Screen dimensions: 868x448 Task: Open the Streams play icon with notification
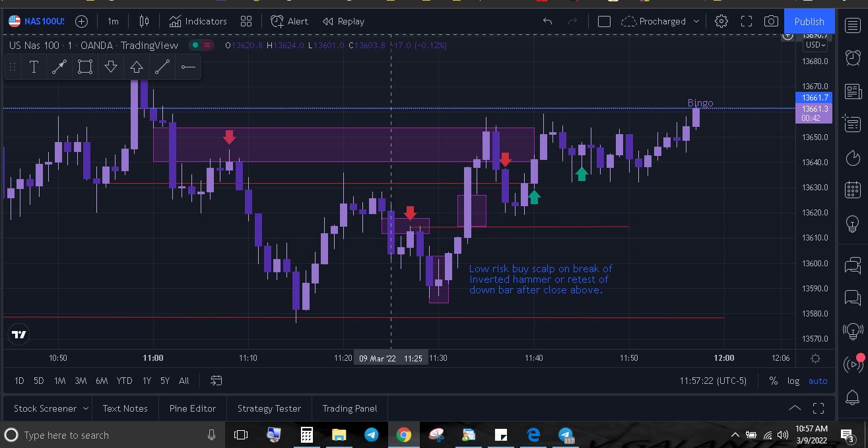853,363
